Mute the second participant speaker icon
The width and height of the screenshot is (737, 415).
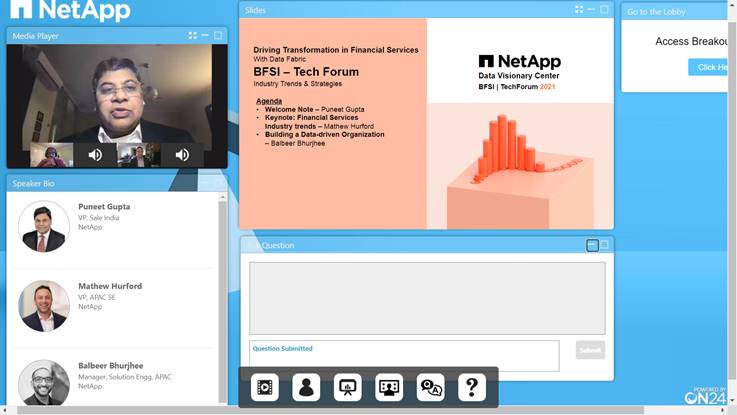coord(182,155)
